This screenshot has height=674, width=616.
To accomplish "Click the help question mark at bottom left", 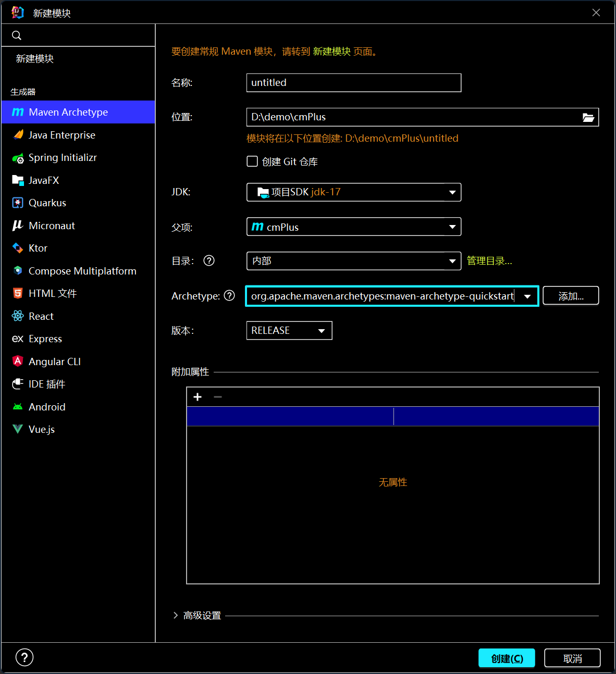I will [x=24, y=657].
